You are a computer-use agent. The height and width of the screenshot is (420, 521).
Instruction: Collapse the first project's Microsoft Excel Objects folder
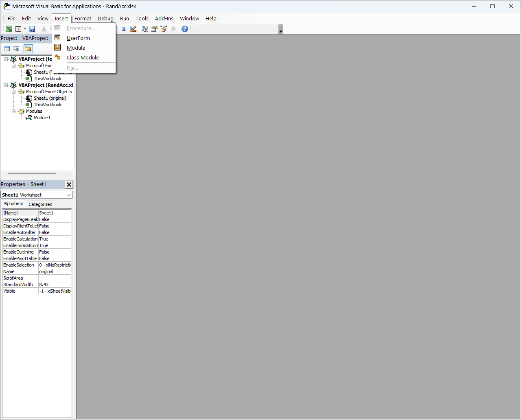pos(13,66)
